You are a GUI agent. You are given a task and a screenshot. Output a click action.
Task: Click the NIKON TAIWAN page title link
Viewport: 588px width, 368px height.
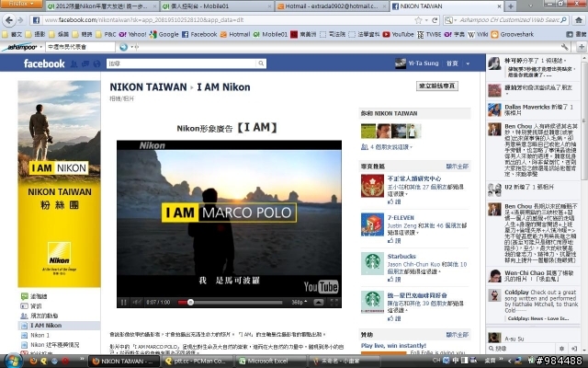point(148,87)
